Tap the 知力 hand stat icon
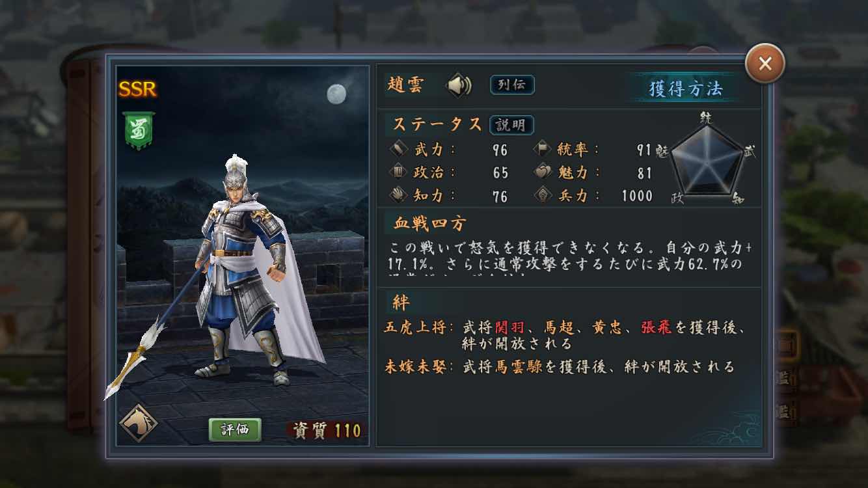 tap(399, 195)
